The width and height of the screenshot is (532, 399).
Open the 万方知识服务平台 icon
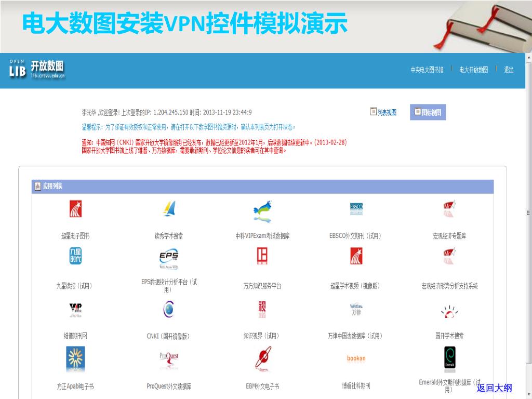click(x=262, y=256)
